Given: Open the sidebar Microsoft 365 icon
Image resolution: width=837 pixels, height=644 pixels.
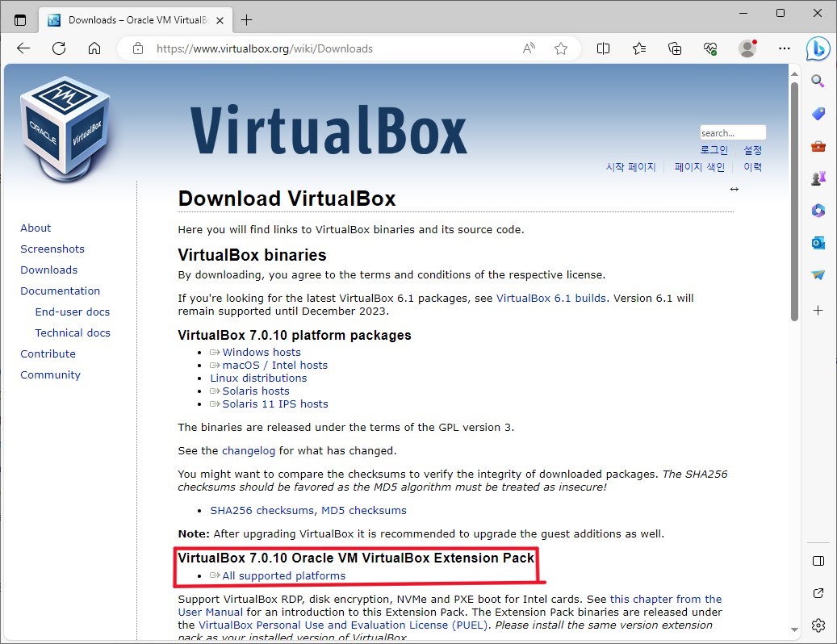Looking at the screenshot, I should click(x=818, y=210).
